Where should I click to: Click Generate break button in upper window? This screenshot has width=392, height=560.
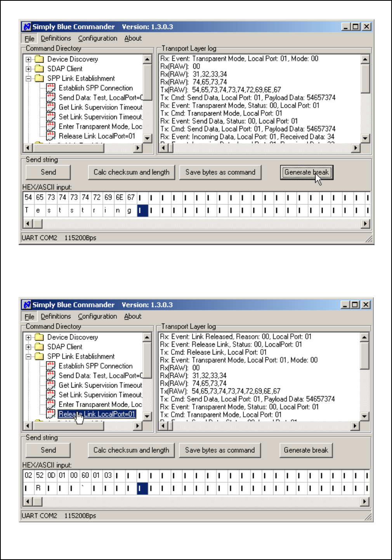307,172
